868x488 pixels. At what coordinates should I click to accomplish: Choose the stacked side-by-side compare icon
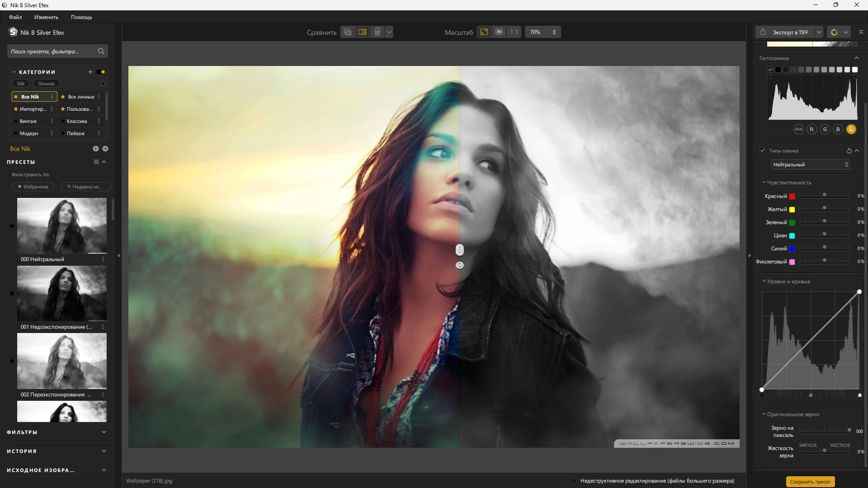(377, 32)
